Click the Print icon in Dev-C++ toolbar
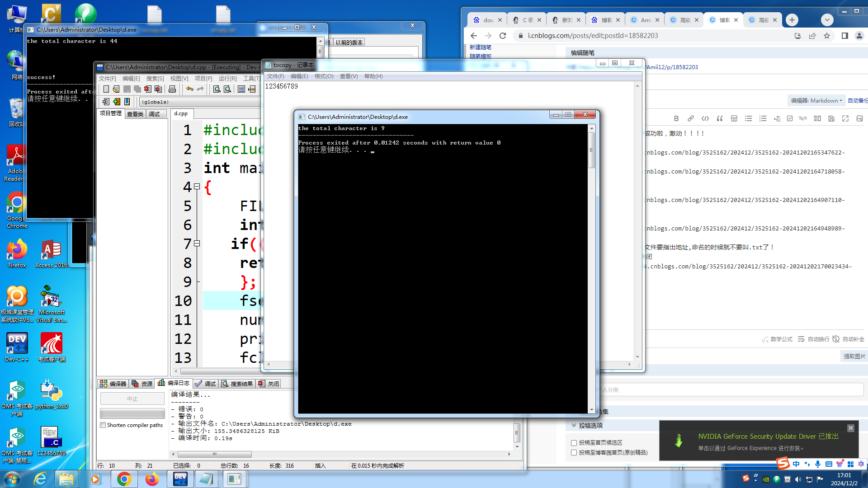This screenshot has width=868, height=488. pos(172,89)
